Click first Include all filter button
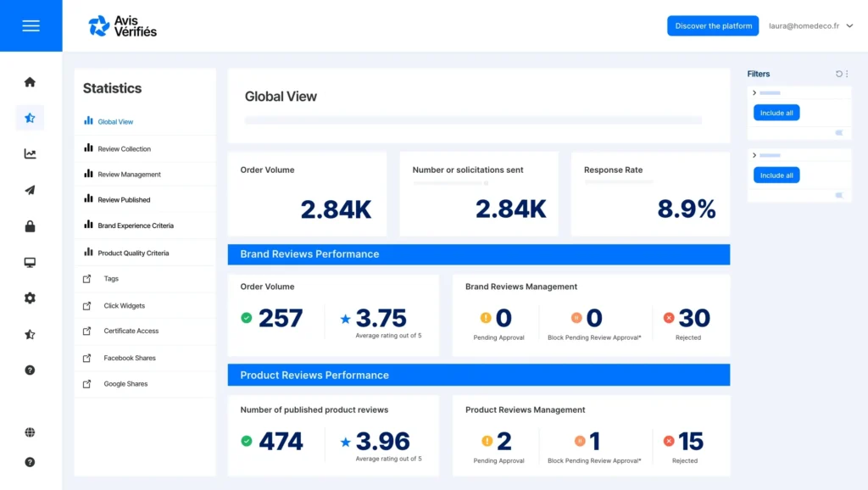This screenshot has height=490, width=868. (x=776, y=113)
